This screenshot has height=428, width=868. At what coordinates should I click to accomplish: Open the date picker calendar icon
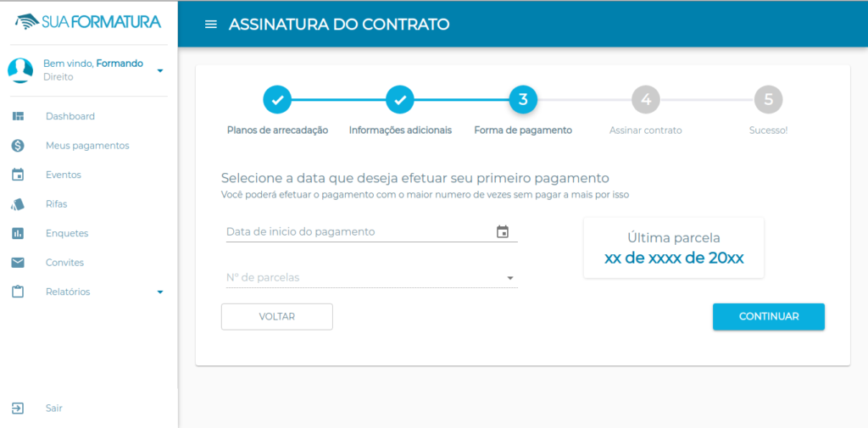point(502,232)
